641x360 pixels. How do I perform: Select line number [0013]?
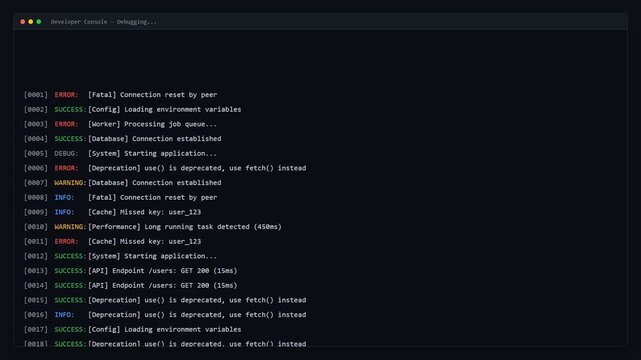tap(36, 271)
